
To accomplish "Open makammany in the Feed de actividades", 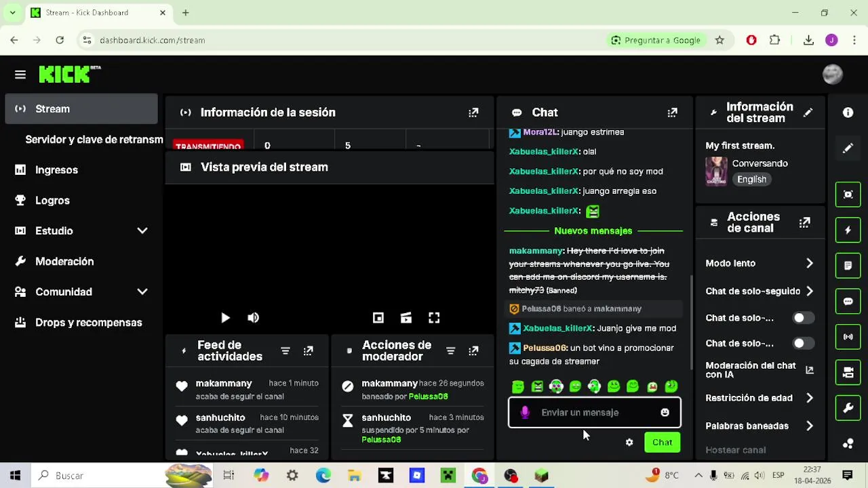I will pos(224,384).
